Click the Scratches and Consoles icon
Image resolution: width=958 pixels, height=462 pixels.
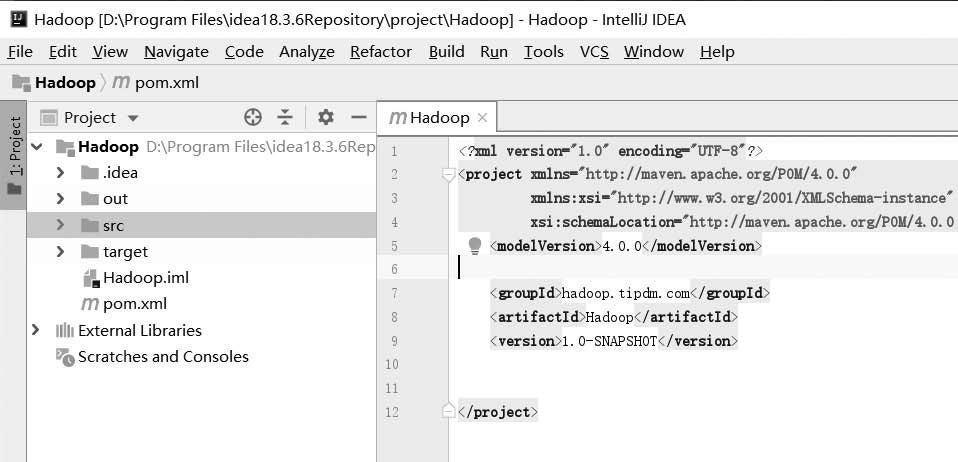pyautogui.click(x=65, y=357)
